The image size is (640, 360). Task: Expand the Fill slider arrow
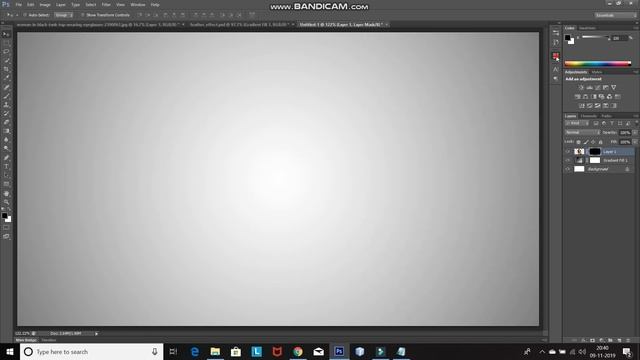pos(635,142)
